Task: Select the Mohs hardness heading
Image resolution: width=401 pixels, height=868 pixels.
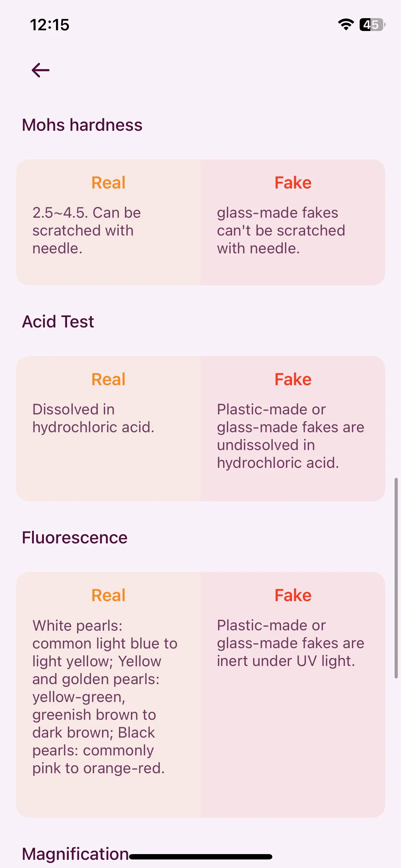Action: pyautogui.click(x=82, y=125)
